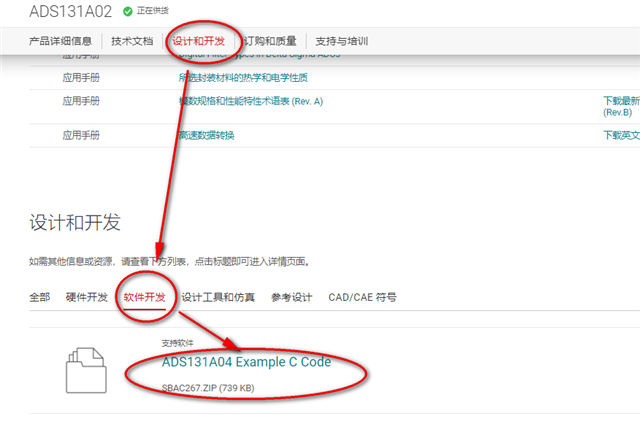Select the 软件开发 filter tab
The image size is (640, 440).
pyautogui.click(x=144, y=297)
